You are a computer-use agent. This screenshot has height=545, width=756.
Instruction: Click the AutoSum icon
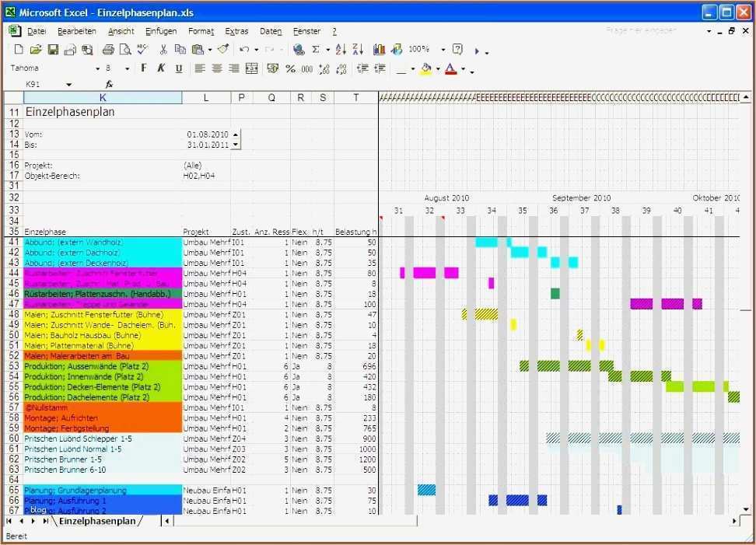pos(317,49)
